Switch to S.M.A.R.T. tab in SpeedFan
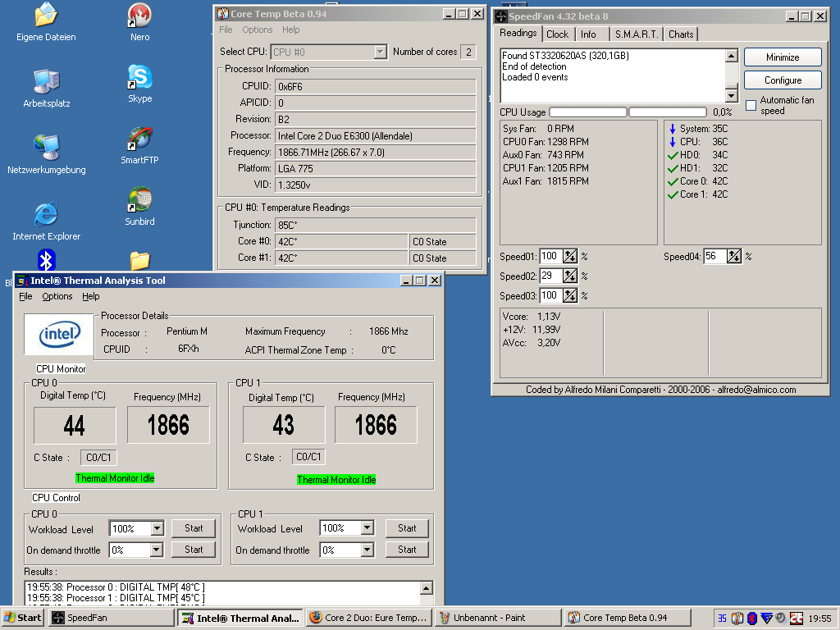Screen dimensions: 840x630 (637, 34)
